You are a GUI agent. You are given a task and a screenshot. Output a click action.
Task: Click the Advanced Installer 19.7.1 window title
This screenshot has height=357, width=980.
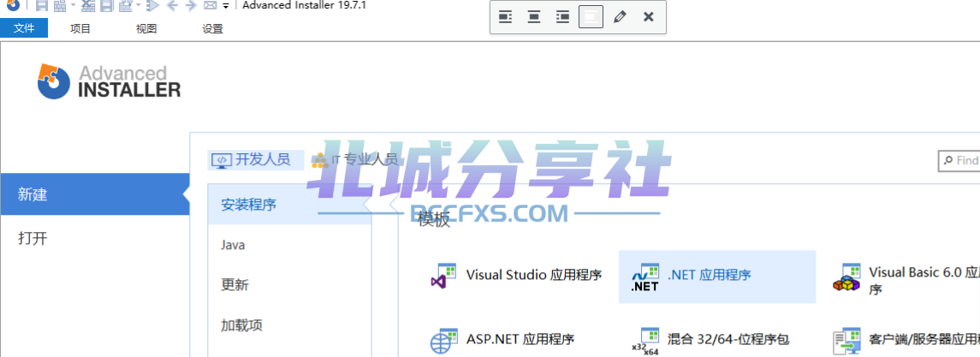(305, 6)
